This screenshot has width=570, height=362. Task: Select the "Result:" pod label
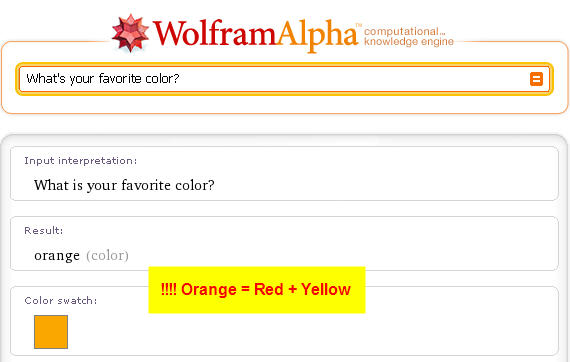(44, 230)
